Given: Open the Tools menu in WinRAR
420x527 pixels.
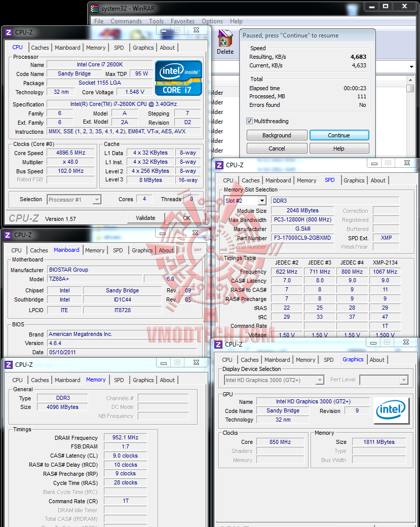Looking at the screenshot, I should [156, 21].
